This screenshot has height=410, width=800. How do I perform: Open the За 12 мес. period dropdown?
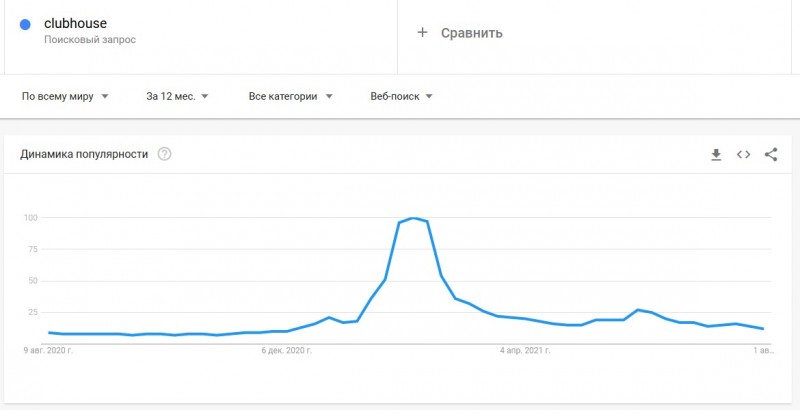click(x=177, y=96)
